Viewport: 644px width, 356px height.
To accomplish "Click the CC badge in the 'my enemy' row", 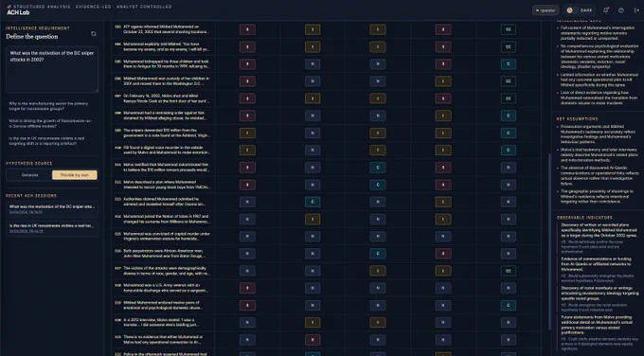I will [x=508, y=46].
